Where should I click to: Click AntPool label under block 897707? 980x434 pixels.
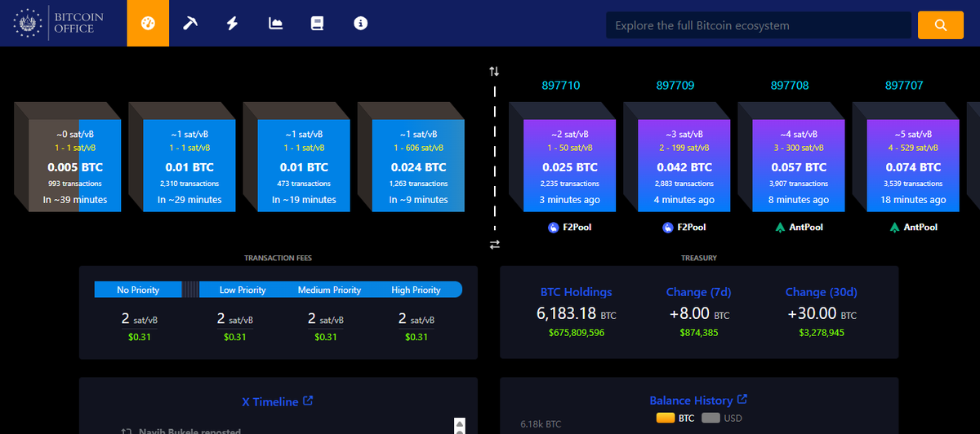[920, 228]
